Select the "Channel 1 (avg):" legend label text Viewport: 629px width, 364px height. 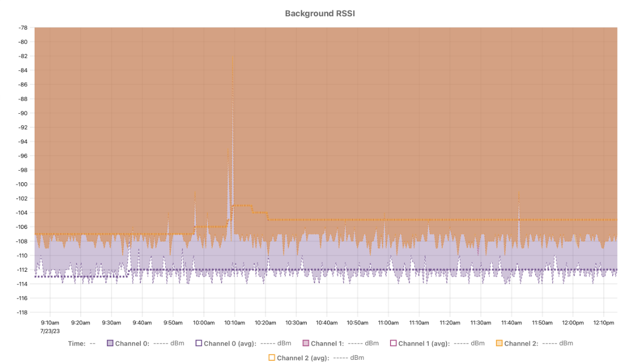(x=424, y=344)
